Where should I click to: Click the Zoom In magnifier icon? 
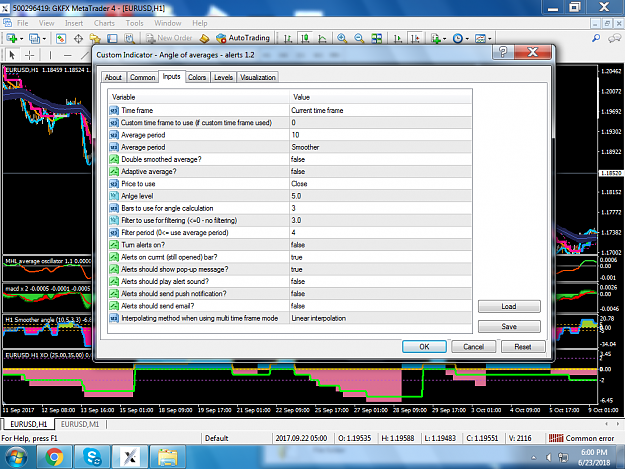[x=342, y=38]
